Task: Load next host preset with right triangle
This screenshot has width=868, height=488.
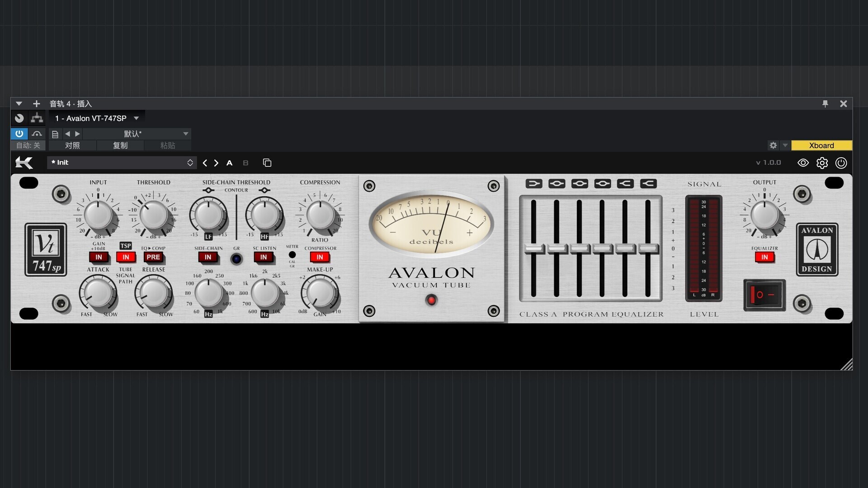Action: pos(77,134)
